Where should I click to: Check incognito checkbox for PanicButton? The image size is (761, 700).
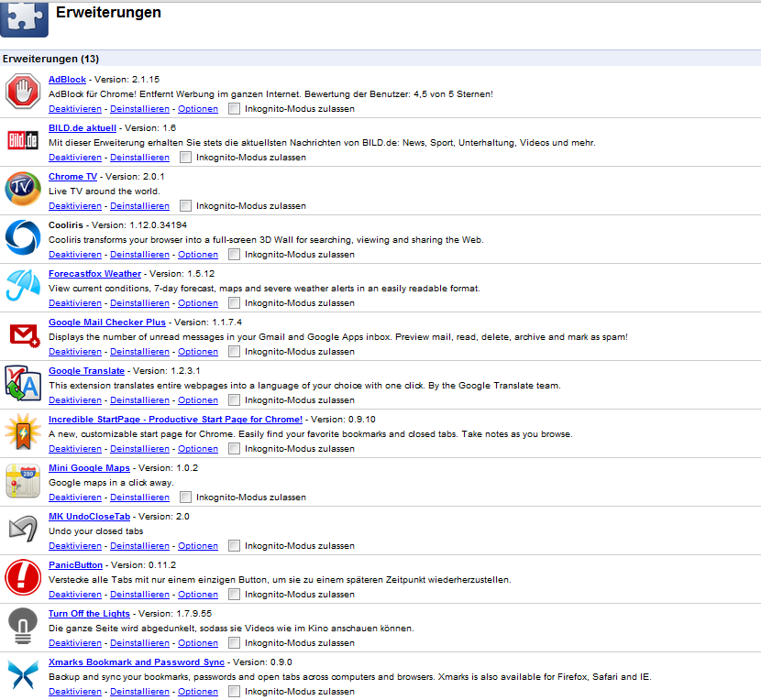pyautogui.click(x=234, y=594)
